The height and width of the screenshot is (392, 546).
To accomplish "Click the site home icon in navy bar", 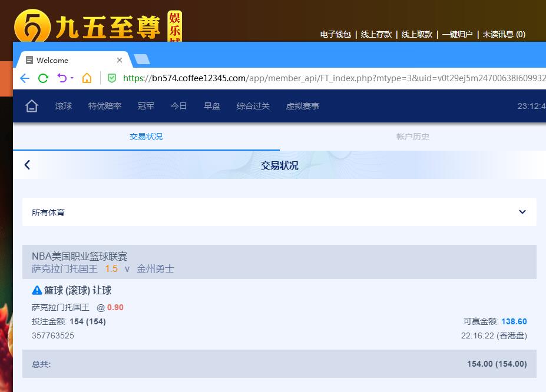I will (x=32, y=106).
